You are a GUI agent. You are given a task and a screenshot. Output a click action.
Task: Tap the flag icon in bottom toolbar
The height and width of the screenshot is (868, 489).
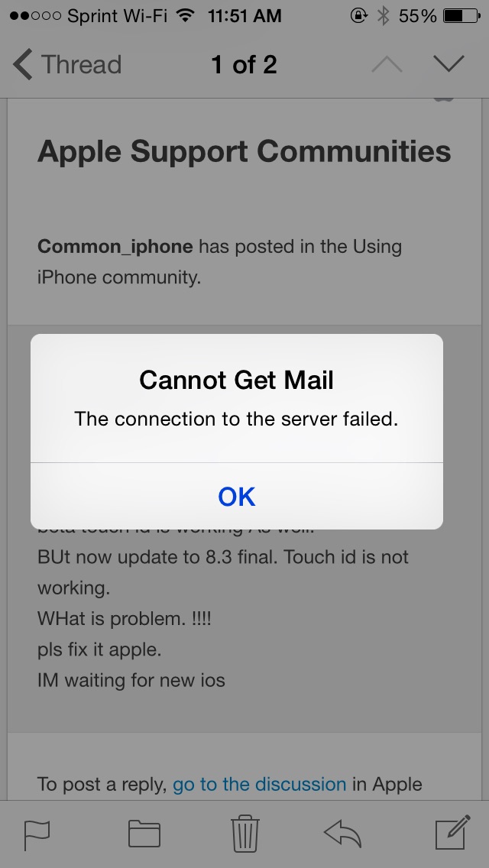[x=37, y=835]
